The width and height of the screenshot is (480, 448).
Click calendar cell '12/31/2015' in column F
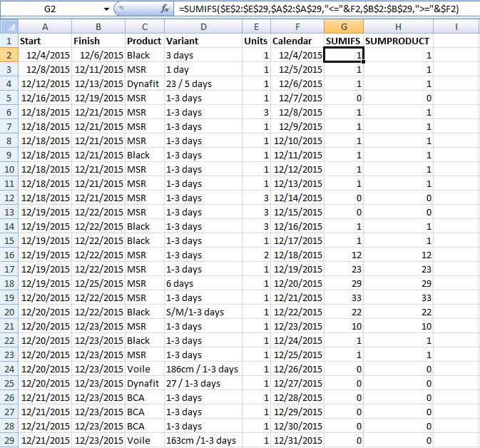tap(297, 440)
